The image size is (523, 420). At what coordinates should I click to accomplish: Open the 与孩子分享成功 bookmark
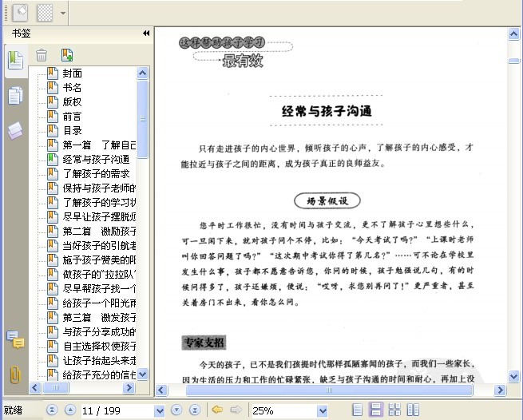pos(99,332)
